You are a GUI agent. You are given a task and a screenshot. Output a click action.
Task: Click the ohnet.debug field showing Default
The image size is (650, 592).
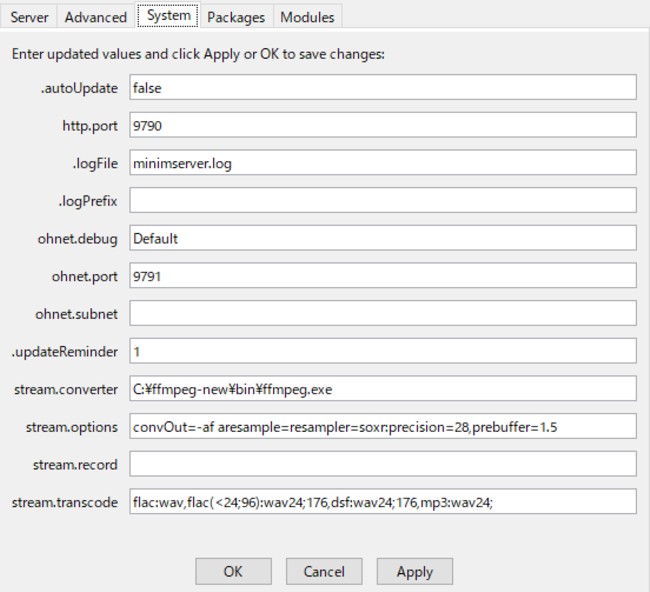tap(383, 238)
